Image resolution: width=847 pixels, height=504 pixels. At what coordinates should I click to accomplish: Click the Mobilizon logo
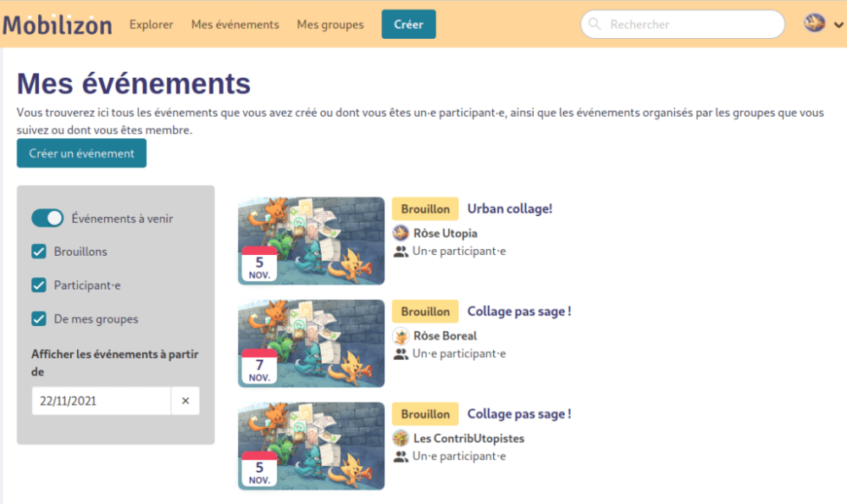[58, 25]
